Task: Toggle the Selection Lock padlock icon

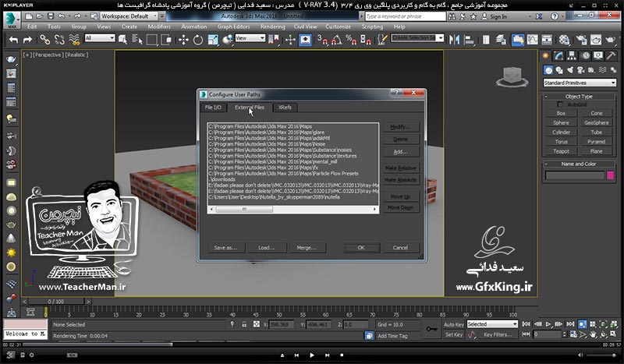Action: 244,324
